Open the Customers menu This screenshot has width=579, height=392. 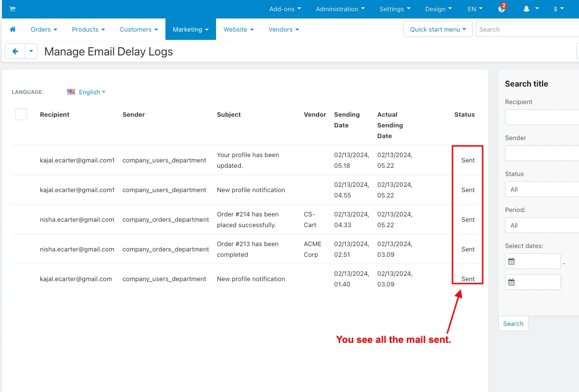coord(139,29)
